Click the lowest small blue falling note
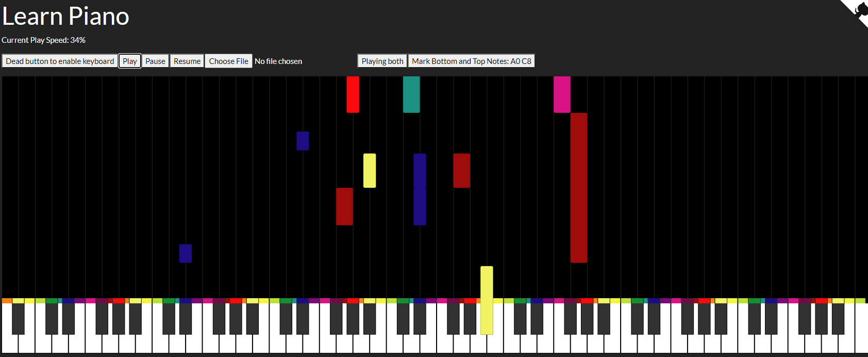868x357 pixels. pos(186,253)
